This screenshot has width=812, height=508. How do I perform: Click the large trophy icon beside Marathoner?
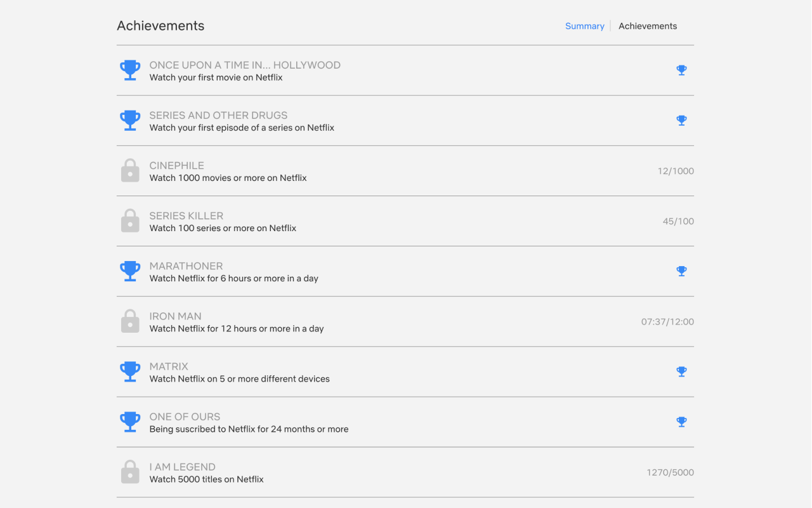130,271
